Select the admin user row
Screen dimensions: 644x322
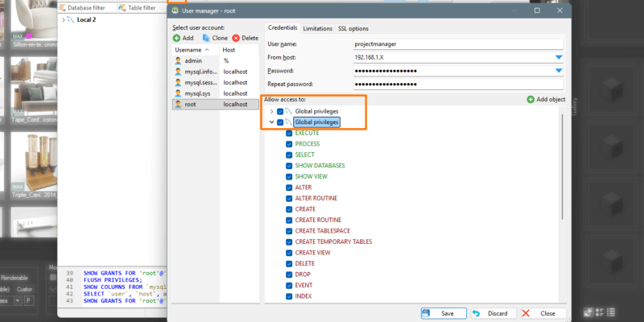coord(216,61)
